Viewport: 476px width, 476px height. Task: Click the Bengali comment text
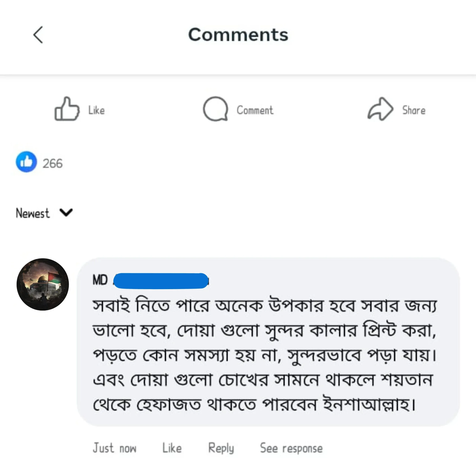tap(265, 355)
